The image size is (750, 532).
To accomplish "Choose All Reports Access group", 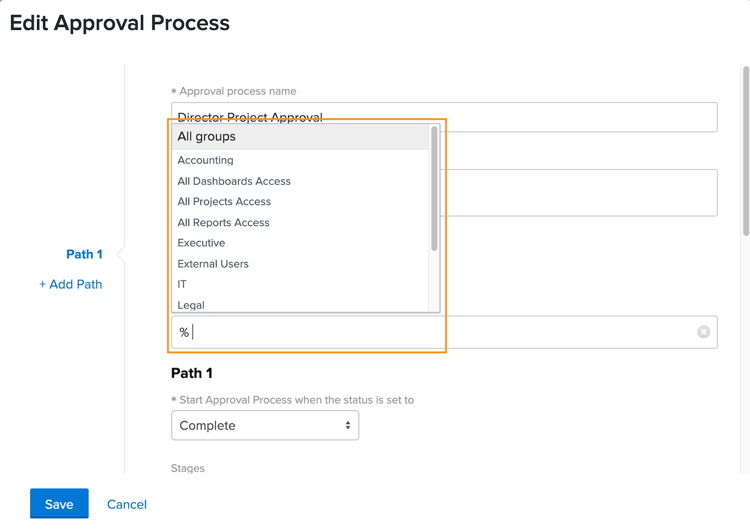I will 223,223.
